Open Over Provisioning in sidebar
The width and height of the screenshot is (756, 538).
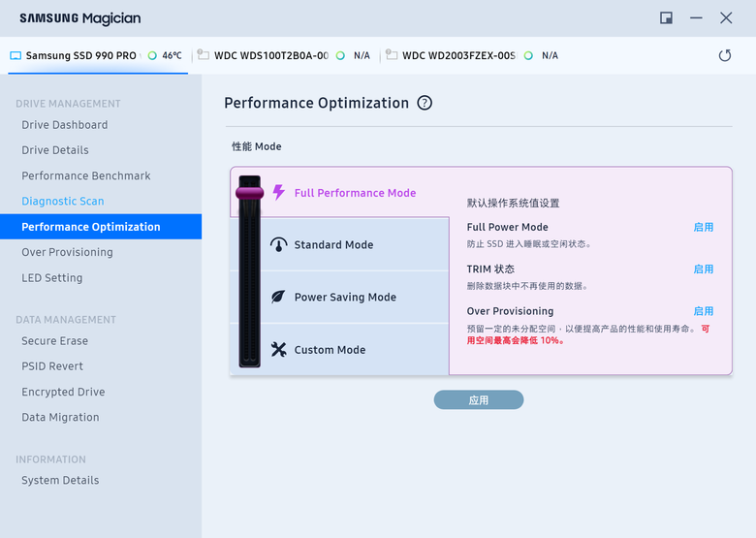click(67, 252)
